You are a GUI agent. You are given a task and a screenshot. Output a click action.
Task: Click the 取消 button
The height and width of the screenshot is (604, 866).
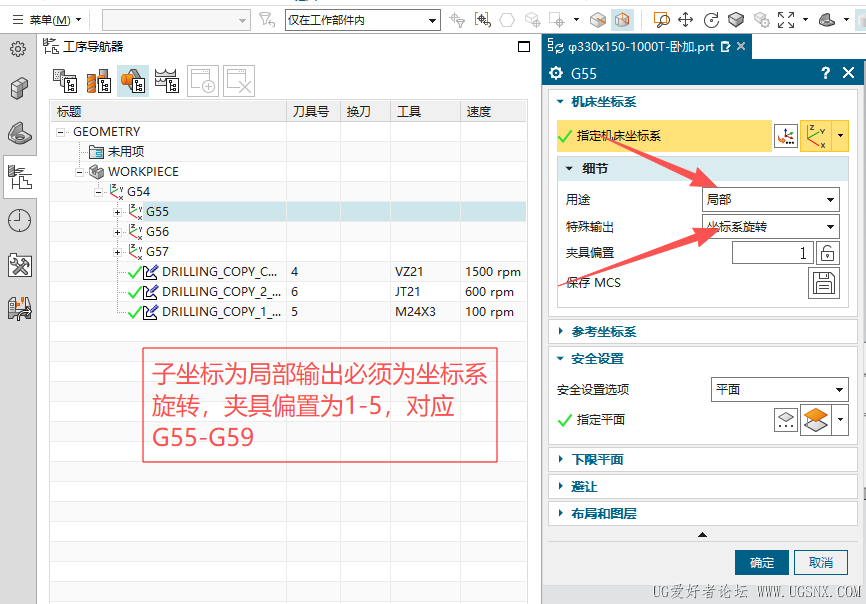821,563
